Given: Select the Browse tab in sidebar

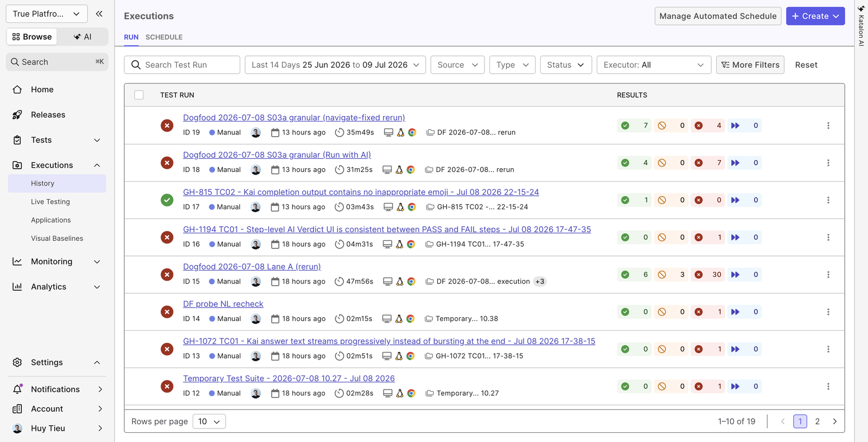Looking at the screenshot, I should (x=32, y=37).
